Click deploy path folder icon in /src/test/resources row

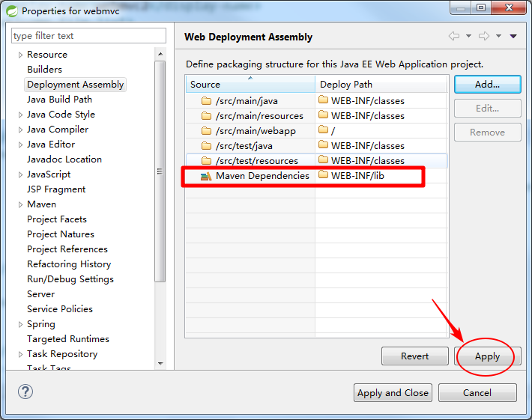pos(324,159)
